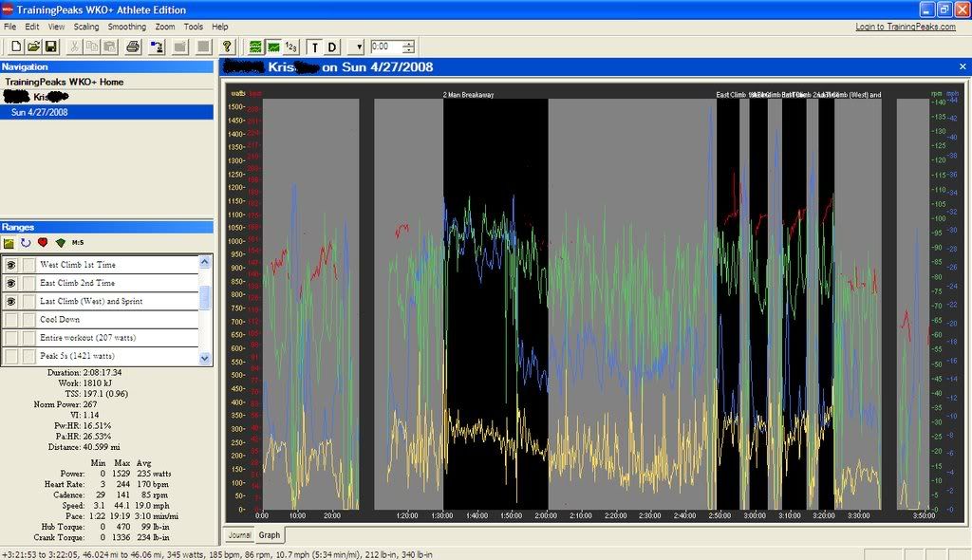Image resolution: width=972 pixels, height=560 pixels.
Task: Click the green gem peaks icon
Action: [x=60, y=243]
